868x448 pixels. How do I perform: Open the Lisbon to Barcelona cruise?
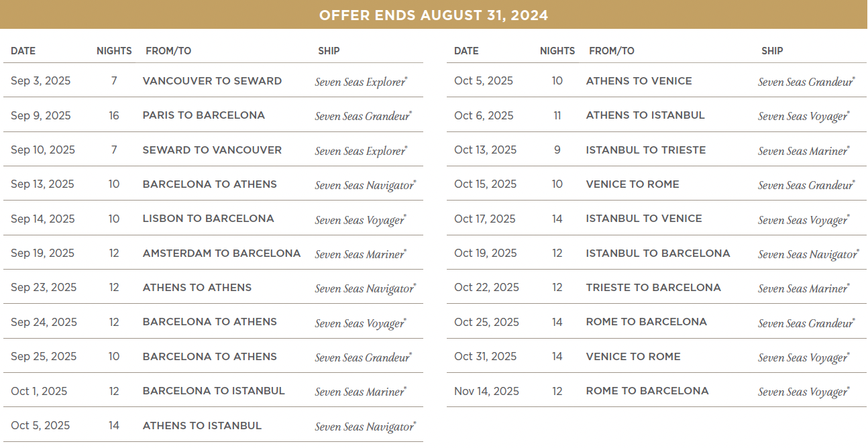[x=208, y=219]
